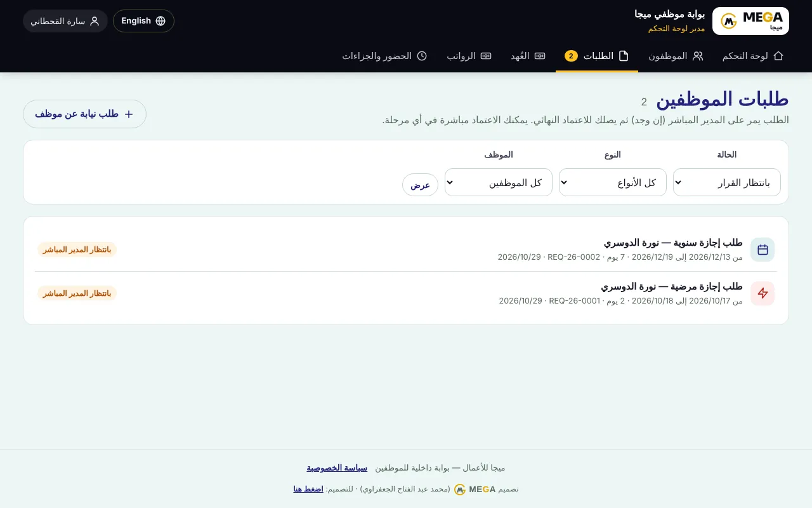Click the yellow 2 badge on الطلبات tab
812x508 pixels.
click(x=571, y=56)
